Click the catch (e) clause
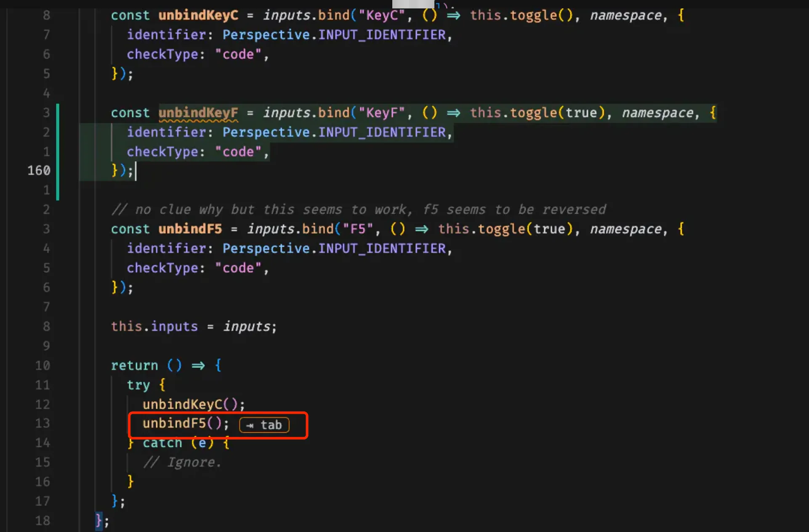 (186, 443)
